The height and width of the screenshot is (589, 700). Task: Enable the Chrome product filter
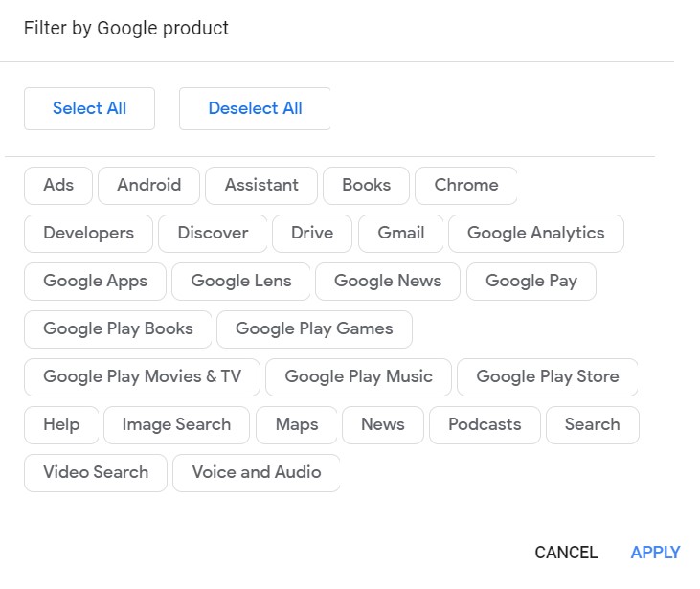466,185
